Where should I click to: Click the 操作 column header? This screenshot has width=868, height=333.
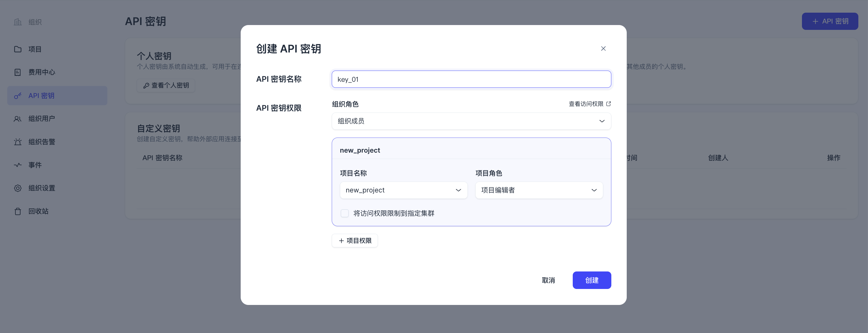point(833,158)
